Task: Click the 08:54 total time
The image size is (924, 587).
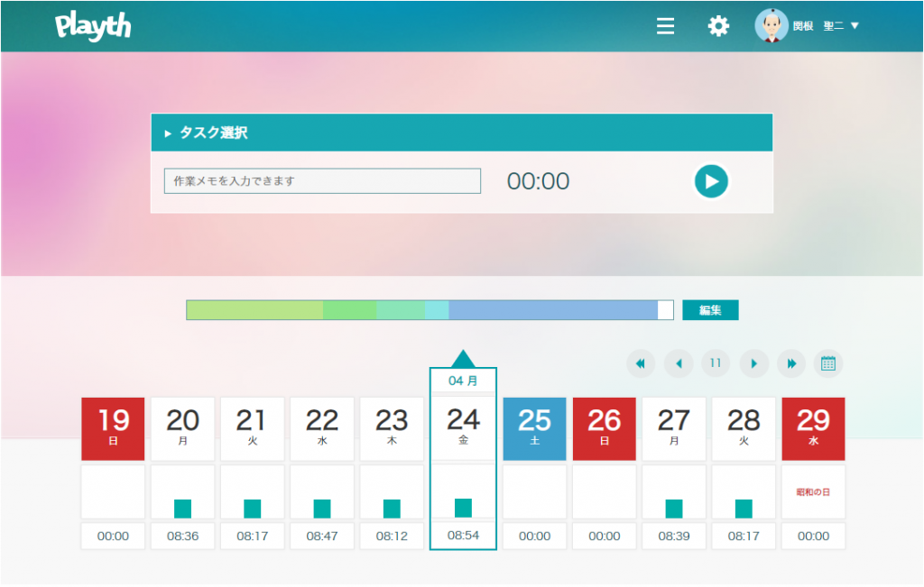Action: tap(463, 536)
